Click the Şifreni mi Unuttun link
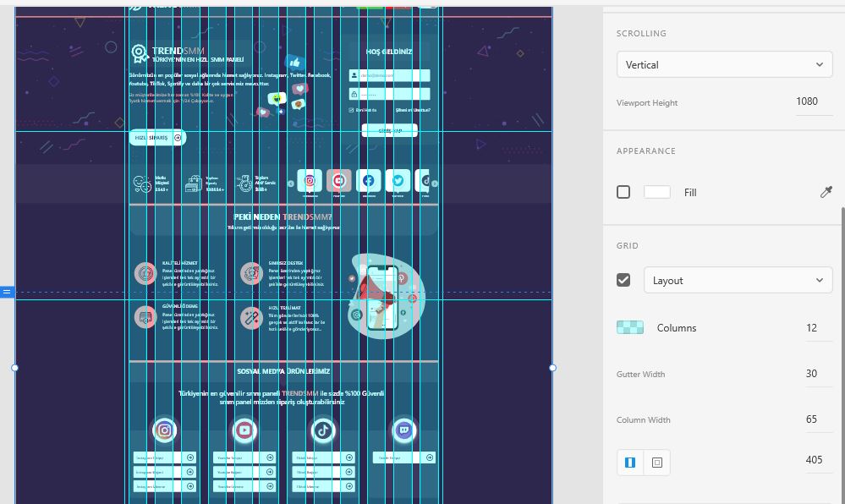Viewport: 845px width, 504px height. tap(413, 110)
